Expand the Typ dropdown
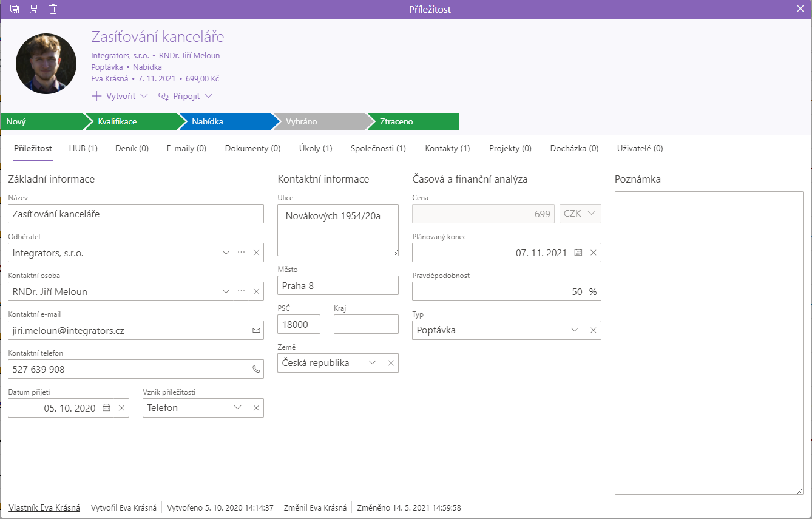This screenshot has width=812, height=519. coord(575,330)
